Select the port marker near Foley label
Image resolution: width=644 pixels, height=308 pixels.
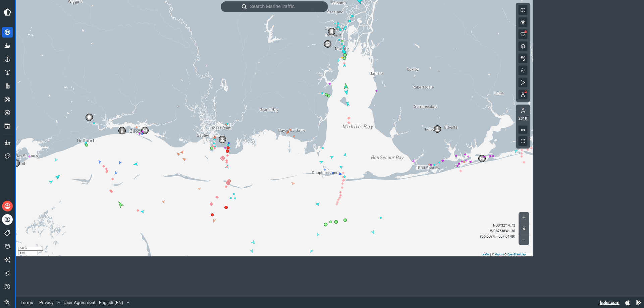tap(437, 129)
